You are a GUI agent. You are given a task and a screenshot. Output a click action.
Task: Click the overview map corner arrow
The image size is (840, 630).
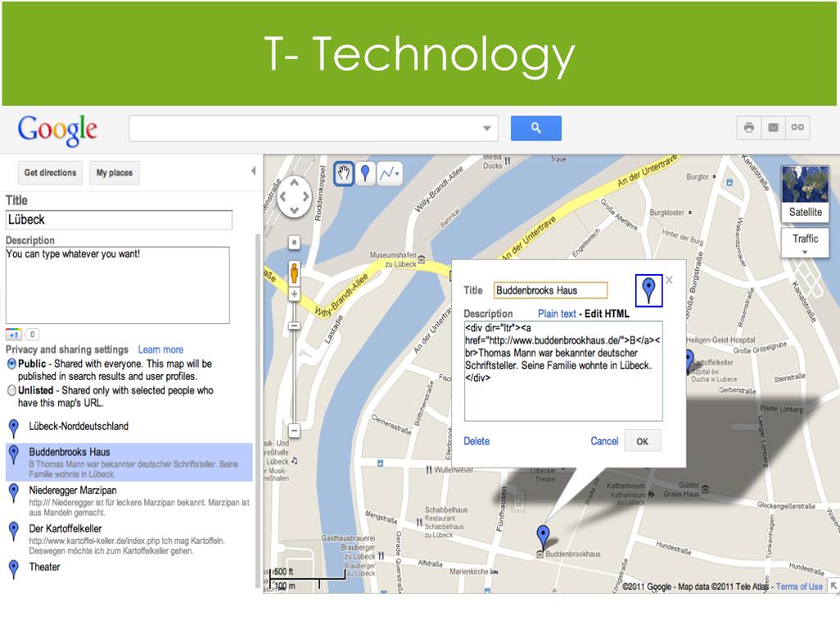click(x=833, y=586)
